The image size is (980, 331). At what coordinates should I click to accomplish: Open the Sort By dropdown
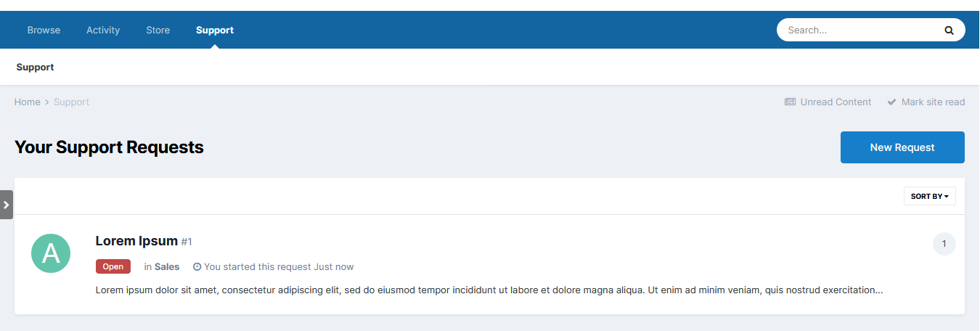pyautogui.click(x=929, y=196)
